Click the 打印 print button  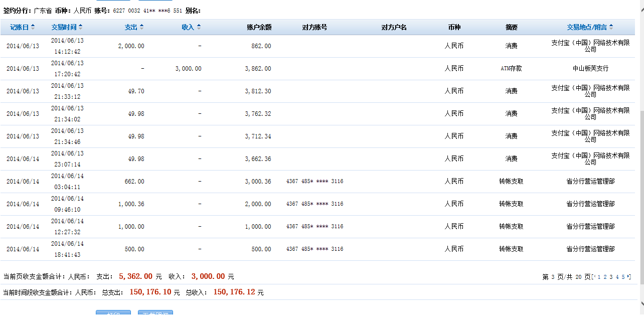coord(113,314)
